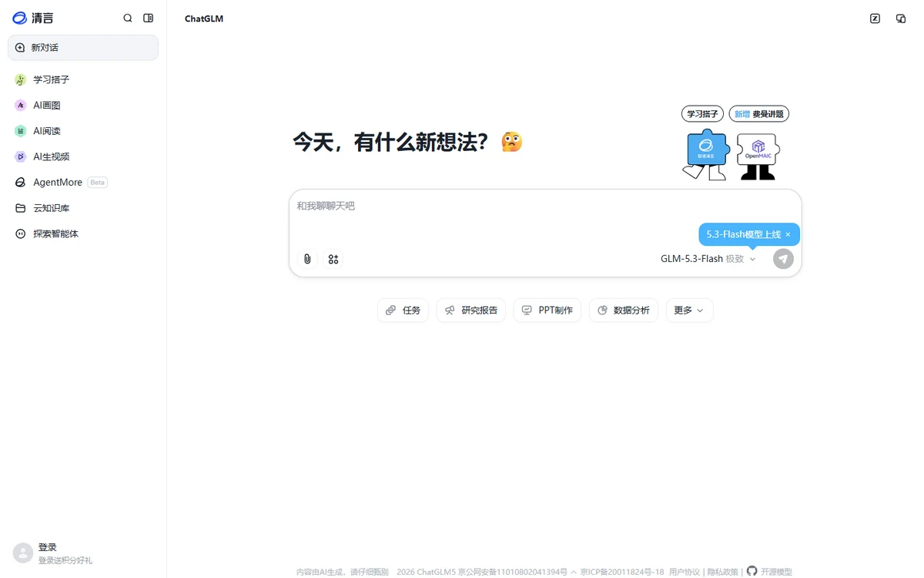This screenshot has width=924, height=578.
Task: Choose the 数据分析 quick action
Action: tap(624, 311)
